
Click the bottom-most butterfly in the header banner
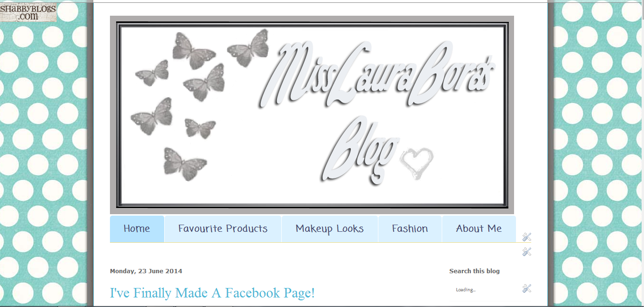pyautogui.click(x=185, y=163)
